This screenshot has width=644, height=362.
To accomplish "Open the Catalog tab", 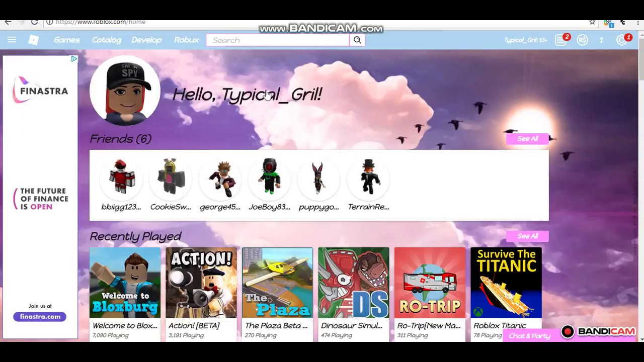I will tap(107, 40).
